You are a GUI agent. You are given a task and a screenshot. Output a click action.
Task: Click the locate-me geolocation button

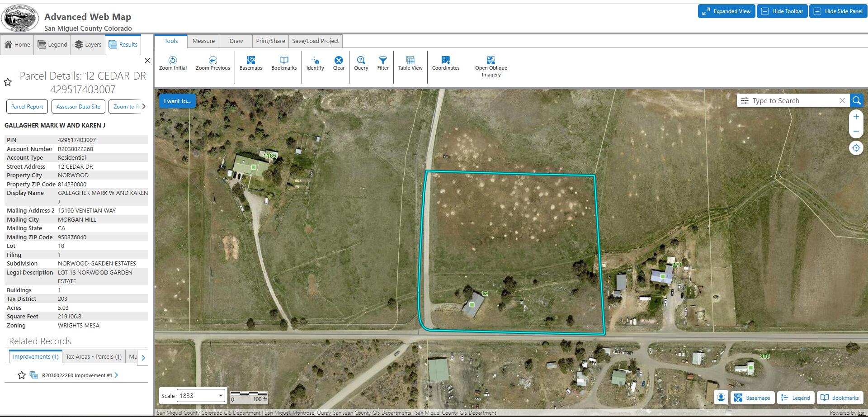click(x=856, y=148)
